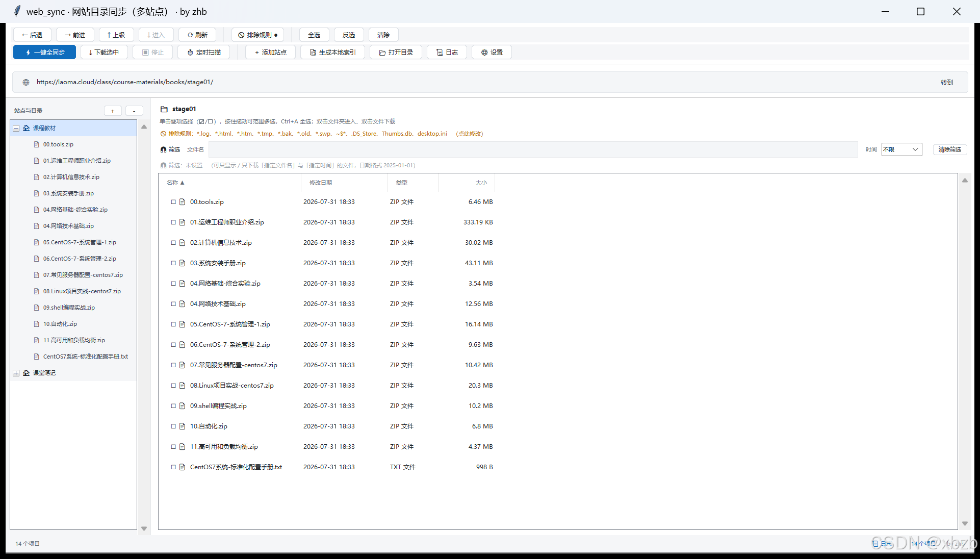Viewport: 980px width, 559px height.
Task: Click the globe icon beside URL
Action: coord(26,82)
